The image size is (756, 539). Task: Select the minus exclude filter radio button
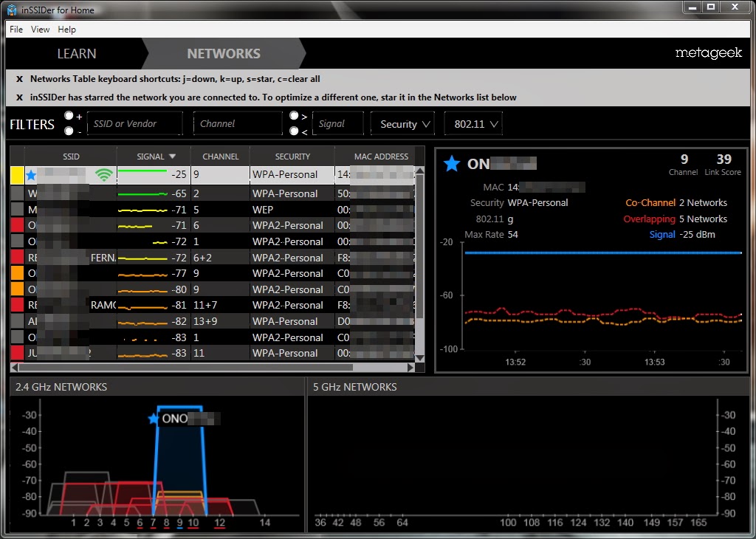(x=69, y=131)
